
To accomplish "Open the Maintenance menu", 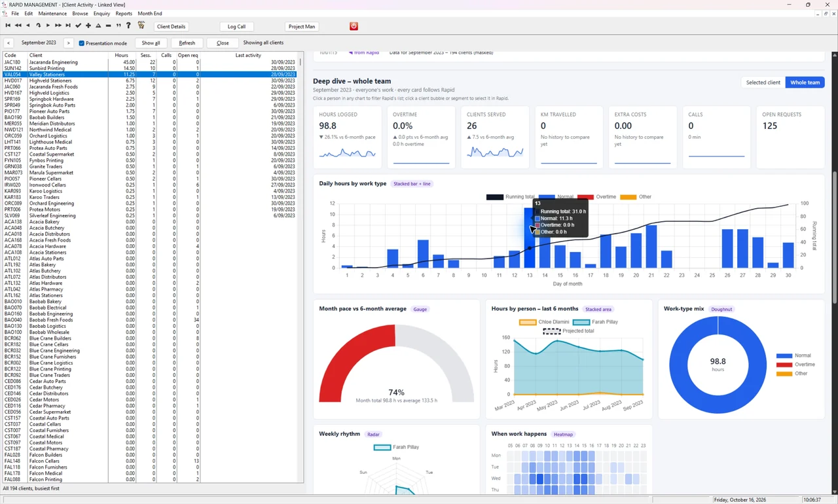I will tap(52, 13).
